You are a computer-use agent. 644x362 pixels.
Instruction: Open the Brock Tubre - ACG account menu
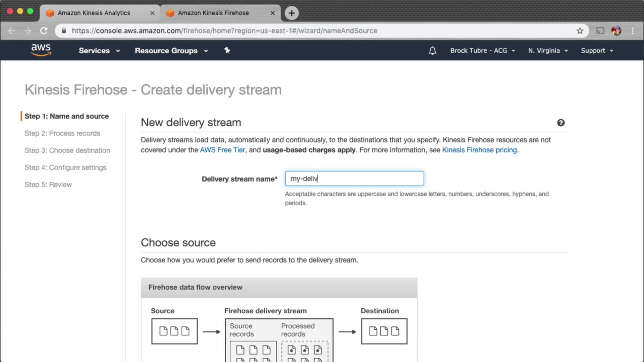[x=482, y=51]
